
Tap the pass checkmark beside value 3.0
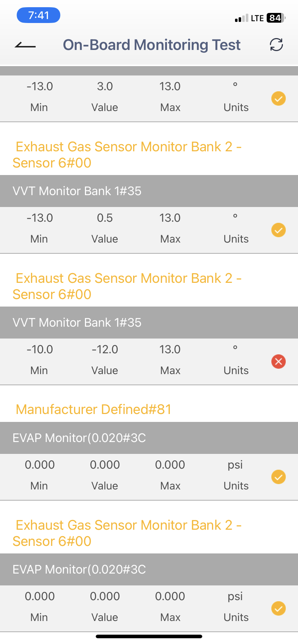[278, 98]
